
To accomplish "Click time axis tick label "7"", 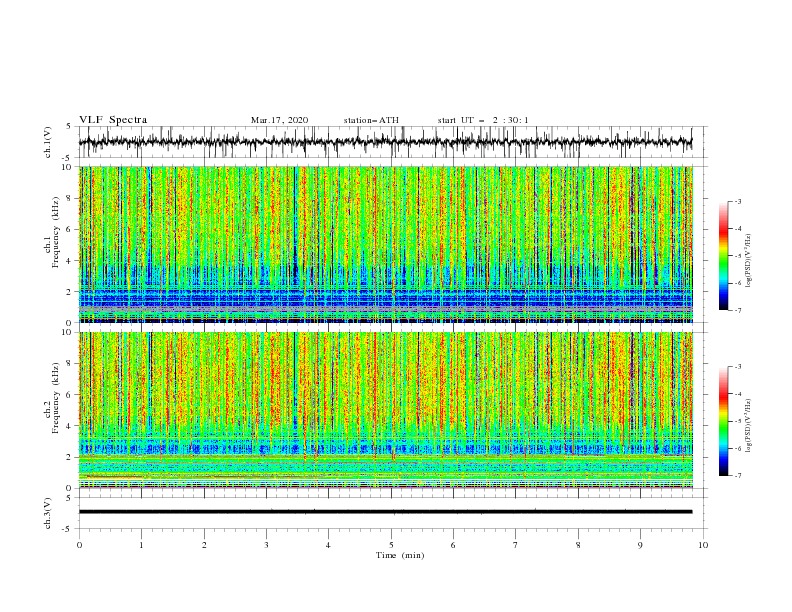I will coord(516,545).
